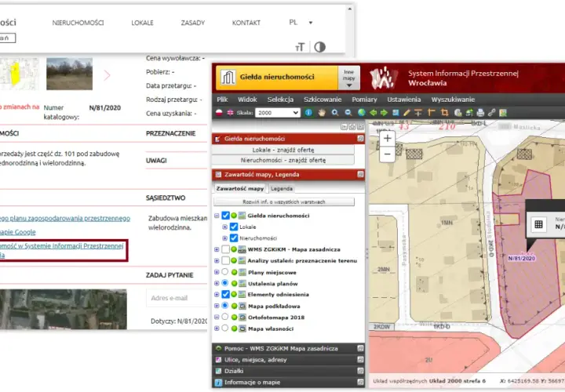The width and height of the screenshot is (565, 392).
Task: Click the minus zoom button on the map
Action: [x=388, y=154]
